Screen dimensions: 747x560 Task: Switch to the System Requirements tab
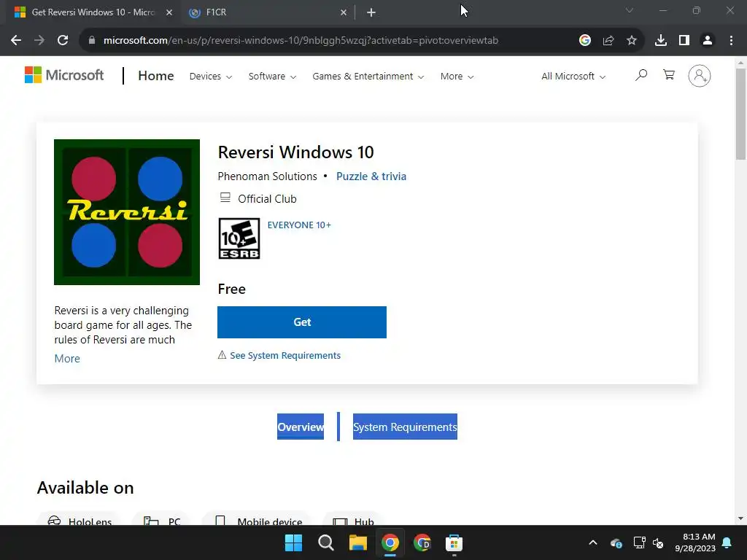pos(405,427)
